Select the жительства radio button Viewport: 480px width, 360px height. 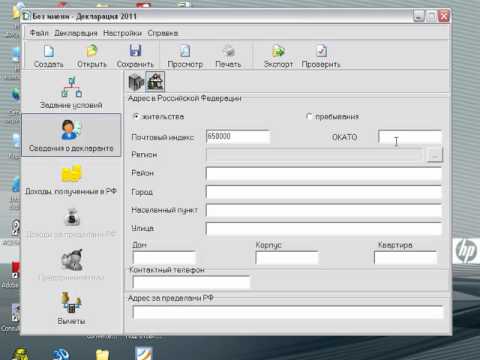point(136,116)
